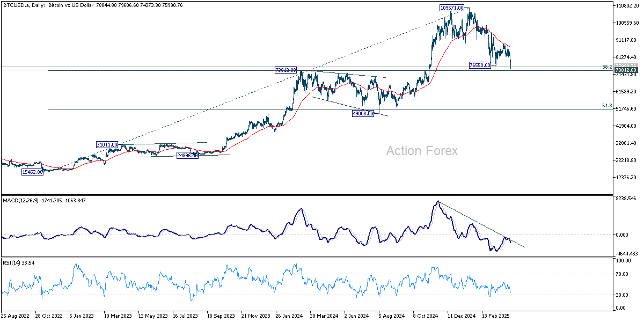Click the 31011.00 price label
The width and height of the screenshot is (644, 322).
[x=107, y=145]
